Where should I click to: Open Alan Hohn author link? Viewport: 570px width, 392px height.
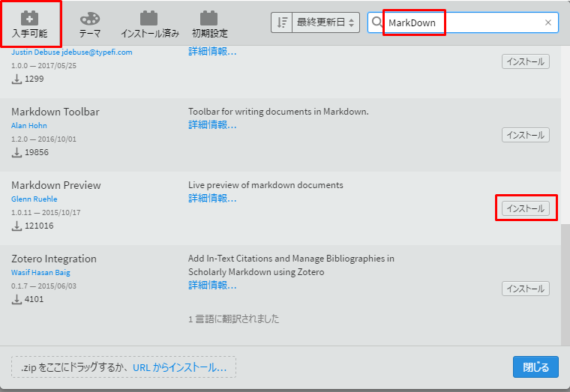pyautogui.click(x=29, y=125)
